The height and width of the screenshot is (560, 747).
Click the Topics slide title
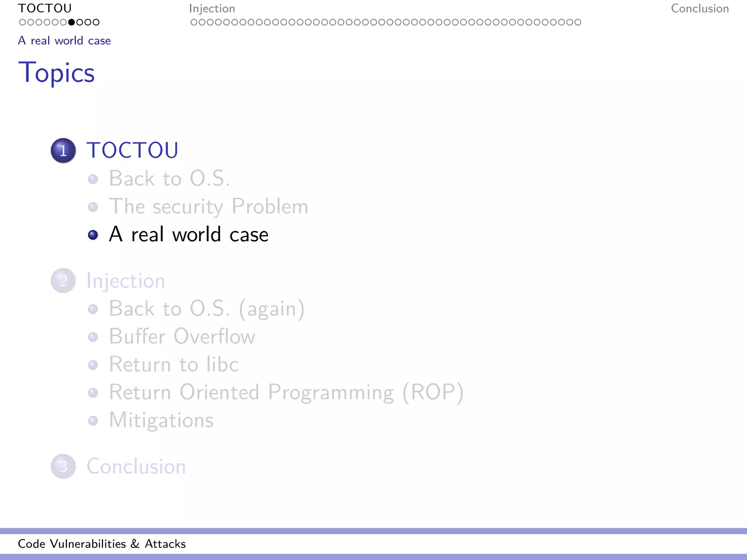pos(57,73)
